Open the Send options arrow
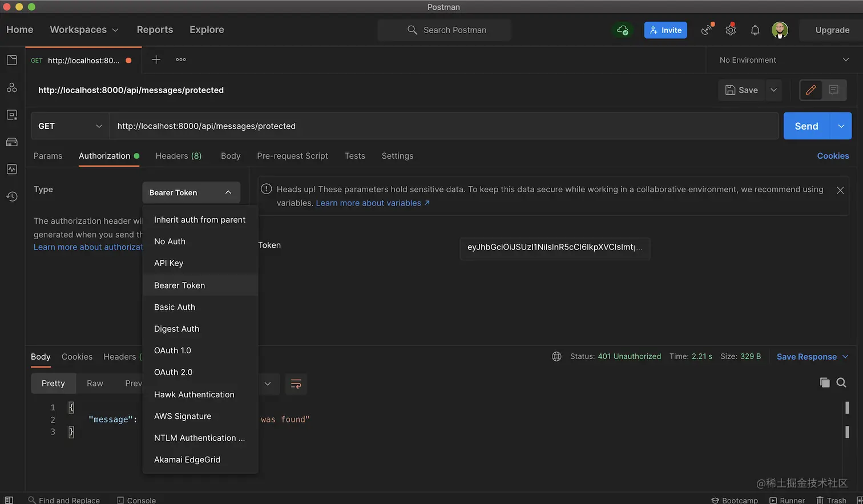This screenshot has height=504, width=863. pyautogui.click(x=841, y=126)
